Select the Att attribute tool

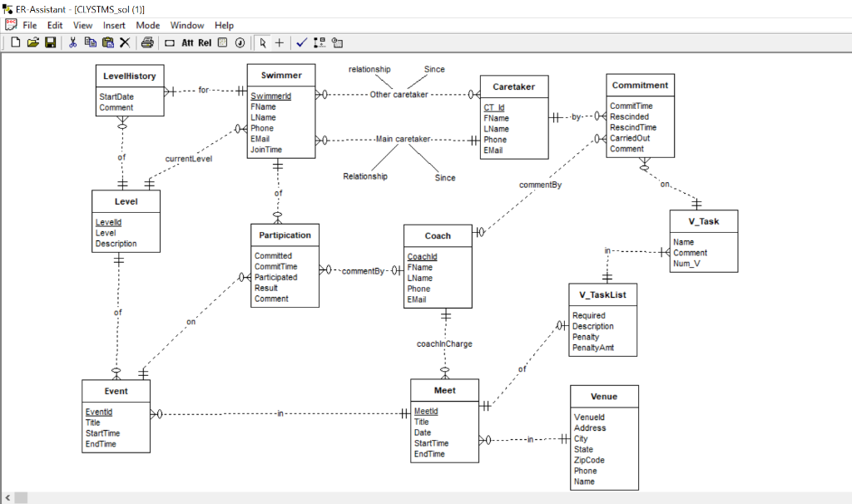click(187, 42)
